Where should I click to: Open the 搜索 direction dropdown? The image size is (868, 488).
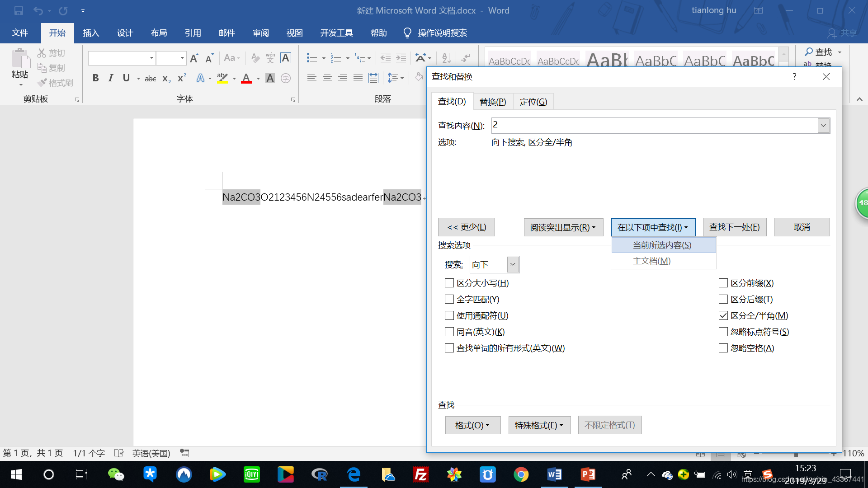click(x=512, y=265)
